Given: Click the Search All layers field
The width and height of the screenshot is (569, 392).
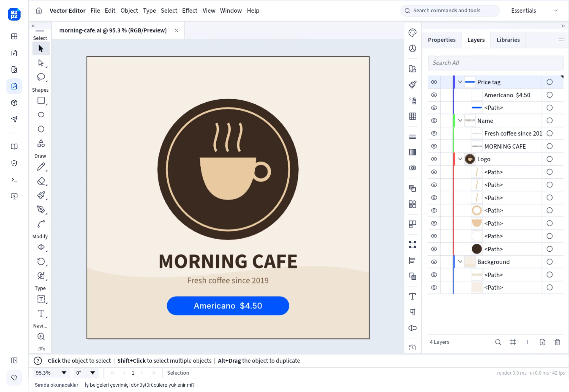Looking at the screenshot, I should tap(495, 63).
